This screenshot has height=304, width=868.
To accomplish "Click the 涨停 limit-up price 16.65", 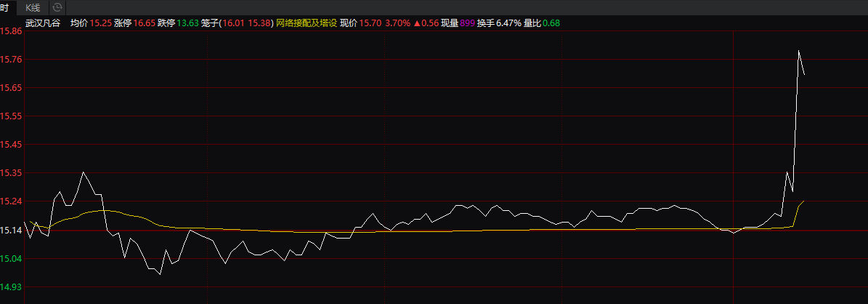I will click(144, 23).
